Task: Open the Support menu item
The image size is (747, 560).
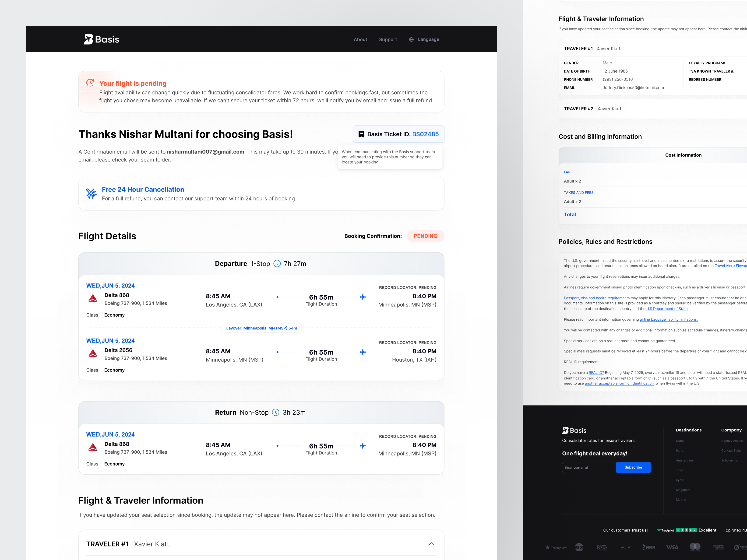Action: [388, 39]
